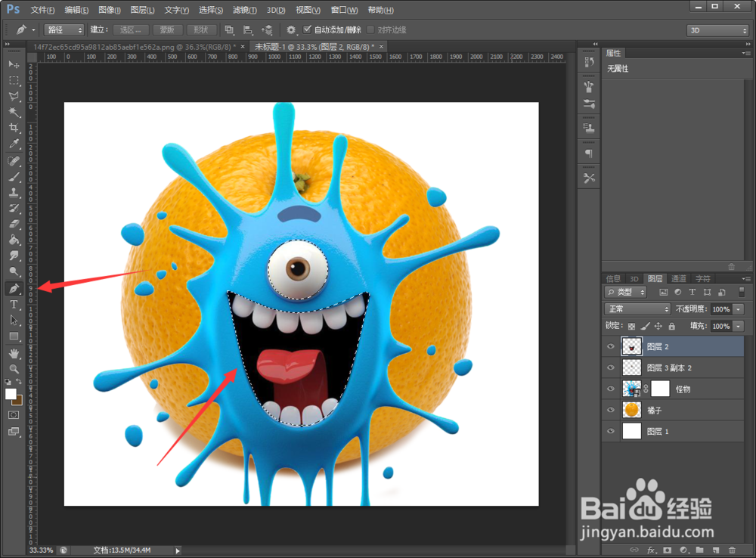This screenshot has height=558, width=756.
Task: Open the 滤镜 menu
Action: pyautogui.click(x=243, y=10)
